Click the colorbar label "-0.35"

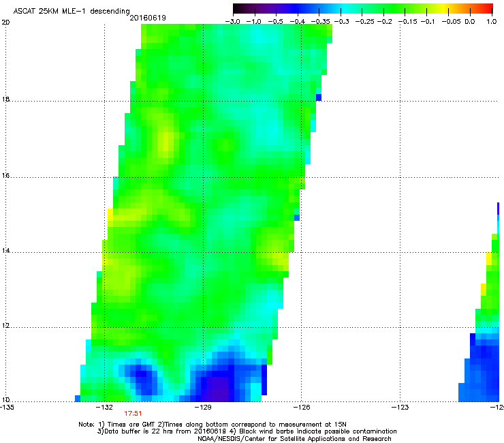point(321,22)
